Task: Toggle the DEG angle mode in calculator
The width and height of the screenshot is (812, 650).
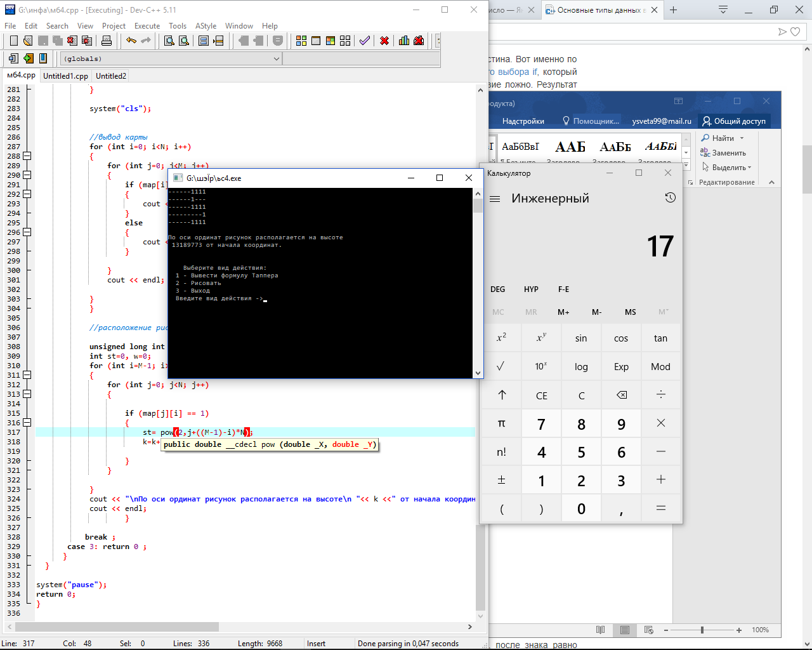Action: [498, 289]
